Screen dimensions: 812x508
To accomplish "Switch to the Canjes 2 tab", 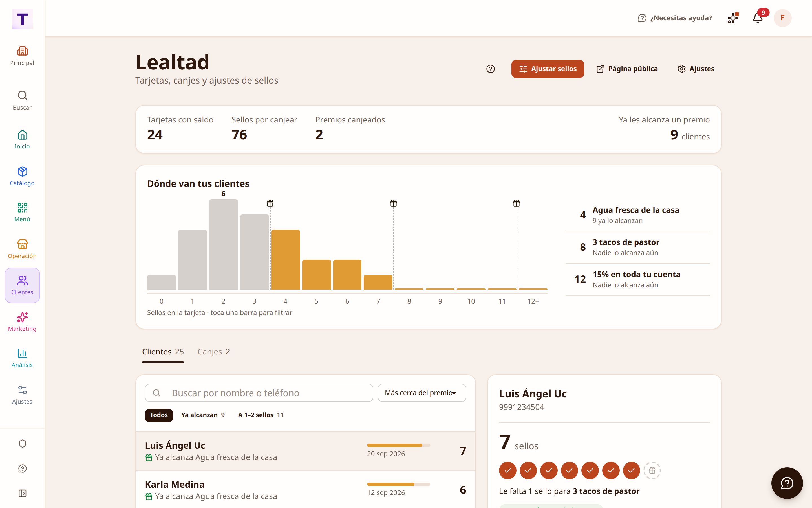I will [214, 352].
